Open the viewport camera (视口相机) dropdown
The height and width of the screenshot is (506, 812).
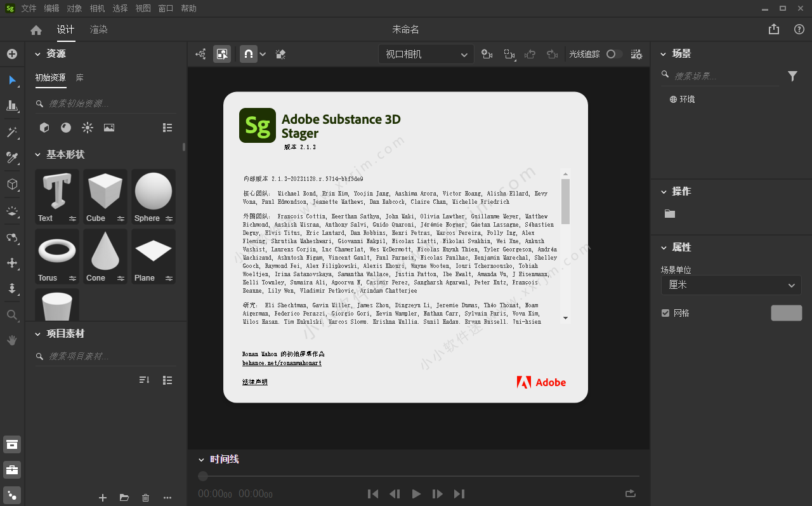(426, 55)
